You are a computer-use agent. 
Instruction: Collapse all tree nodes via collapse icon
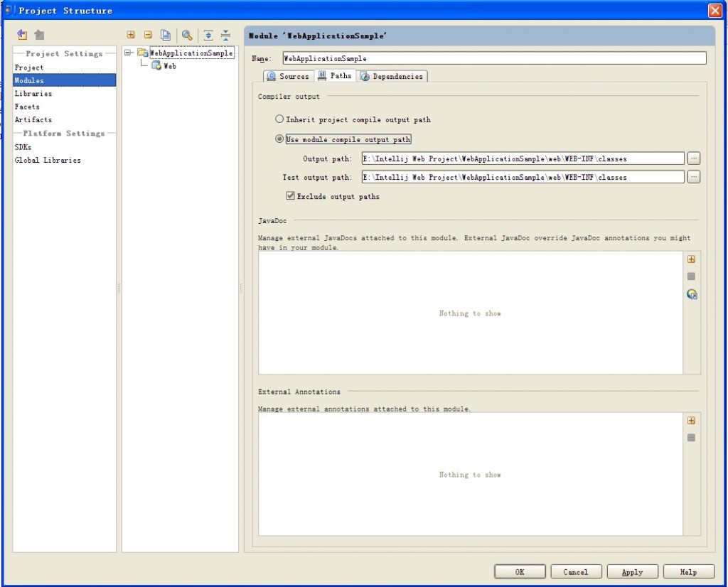[225, 34]
